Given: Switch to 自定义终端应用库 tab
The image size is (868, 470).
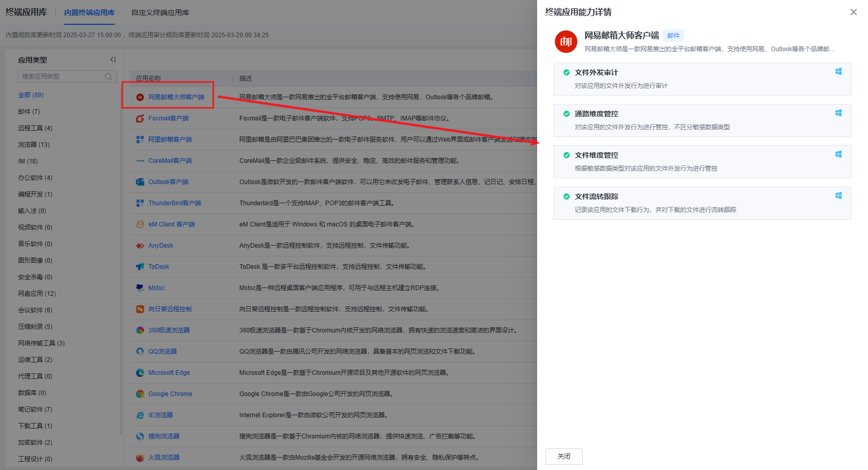Looking at the screenshot, I should pos(160,12).
